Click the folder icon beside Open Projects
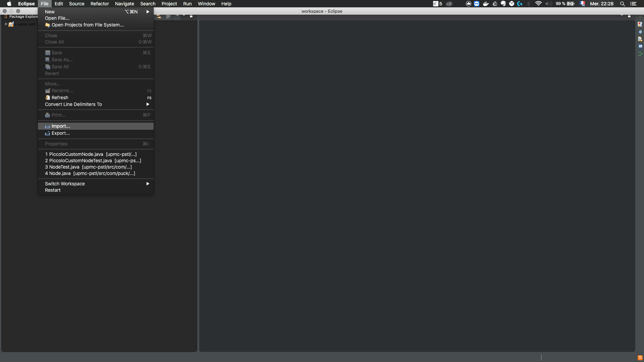The width and height of the screenshot is (644, 362). 48,25
